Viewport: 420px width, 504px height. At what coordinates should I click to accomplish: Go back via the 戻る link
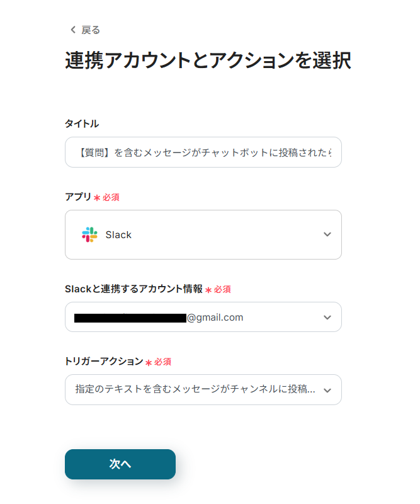[x=91, y=30]
